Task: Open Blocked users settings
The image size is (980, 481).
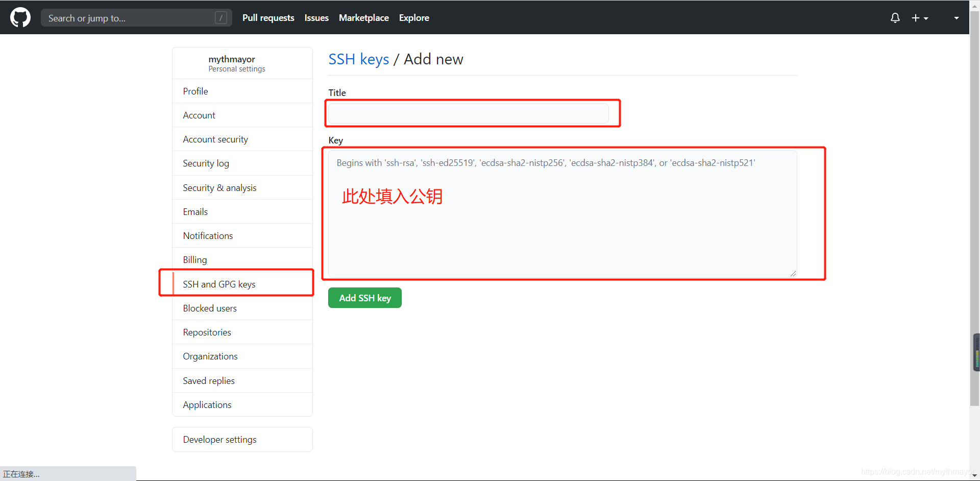Action: tap(242, 308)
